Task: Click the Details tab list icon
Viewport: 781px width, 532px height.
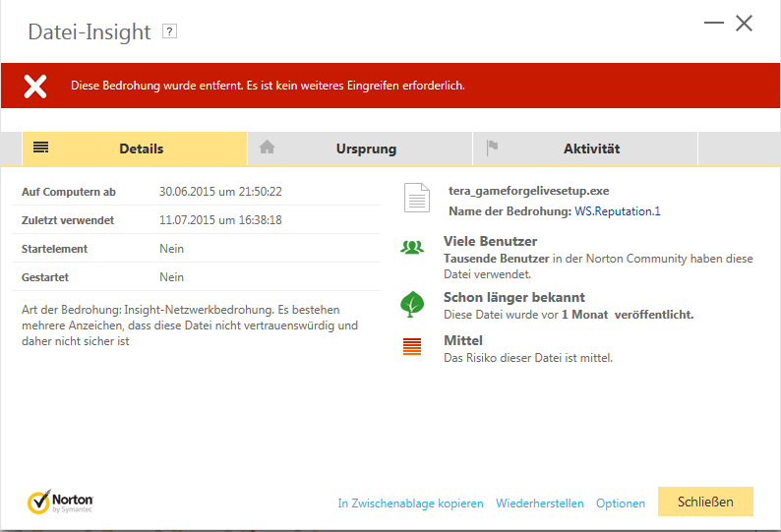Action: click(41, 147)
